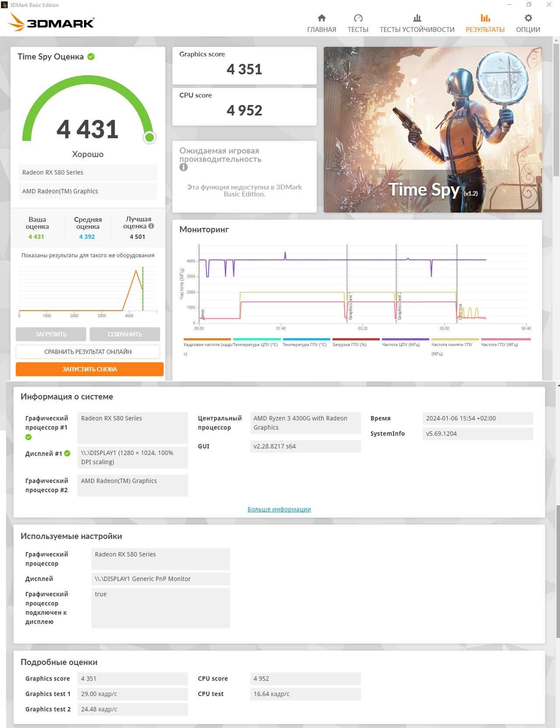
Task: Click the CPU test marker in monitoring chart
Action: click(x=460, y=311)
